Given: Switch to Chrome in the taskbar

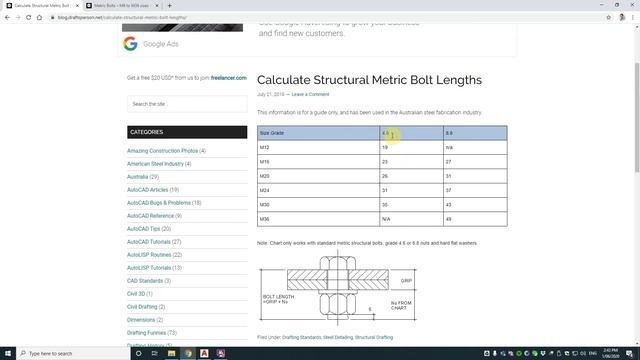Looking at the screenshot, I should [x=188, y=353].
